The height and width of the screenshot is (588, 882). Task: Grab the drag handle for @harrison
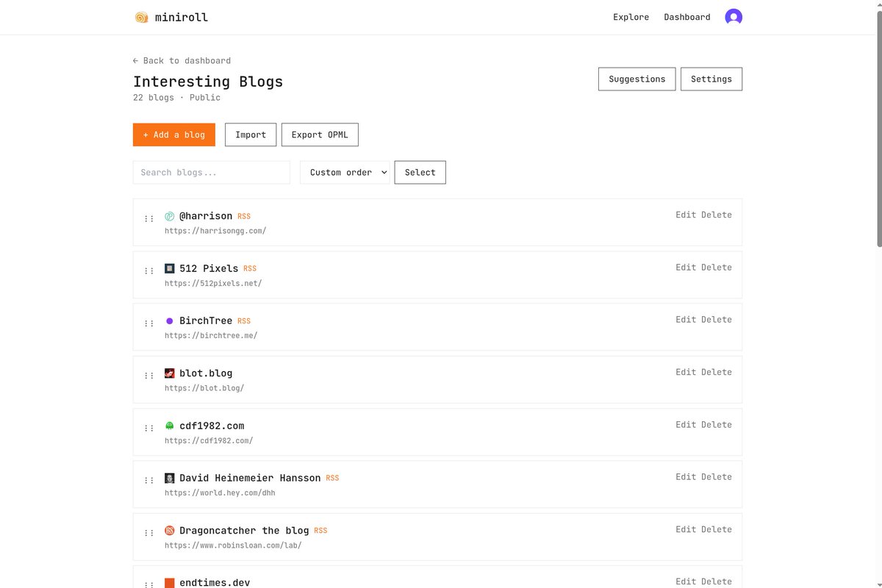(149, 218)
